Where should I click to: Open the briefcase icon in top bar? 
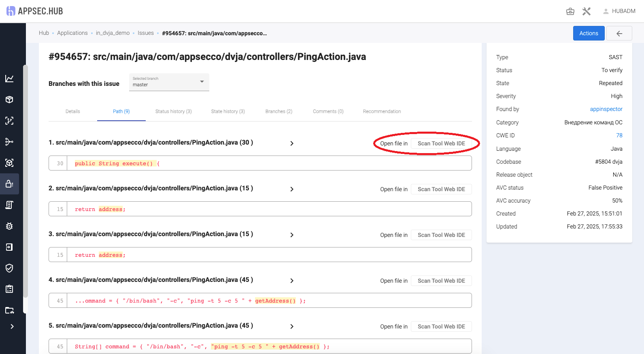pos(570,11)
